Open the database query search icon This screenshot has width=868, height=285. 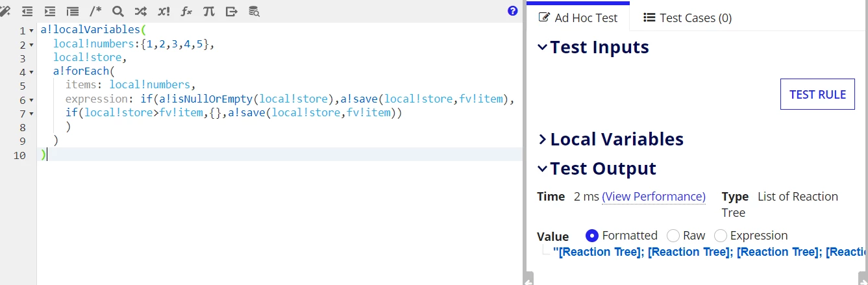(x=254, y=11)
